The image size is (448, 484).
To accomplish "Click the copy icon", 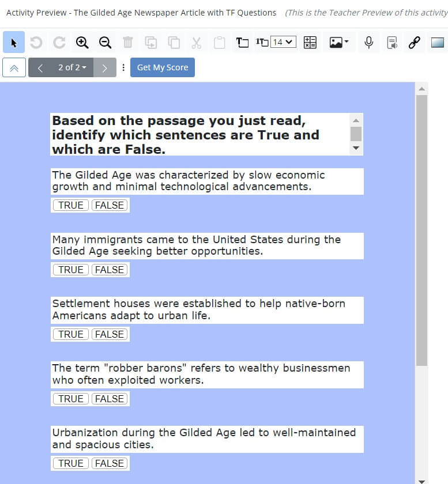I will tap(174, 42).
